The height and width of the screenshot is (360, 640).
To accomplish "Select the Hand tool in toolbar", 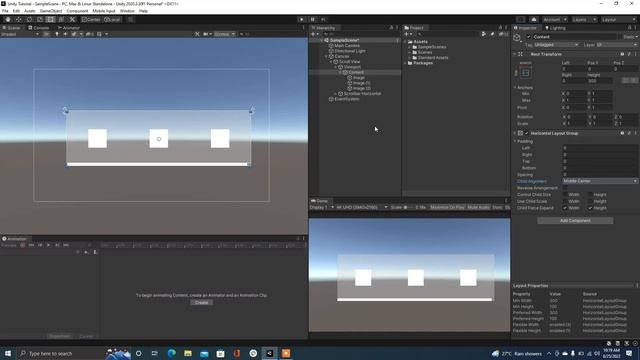I will 8,20.
